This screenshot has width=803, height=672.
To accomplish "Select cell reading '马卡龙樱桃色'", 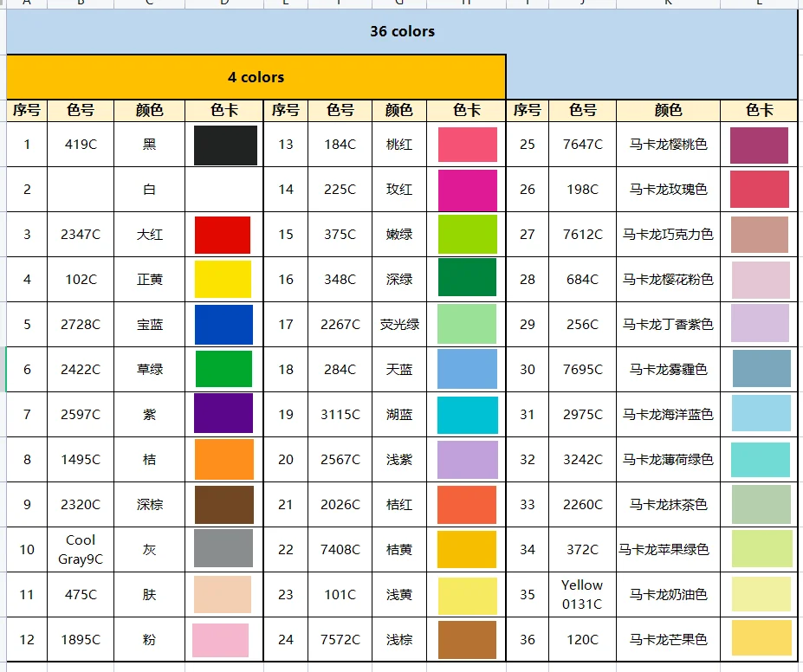I will click(x=669, y=145).
